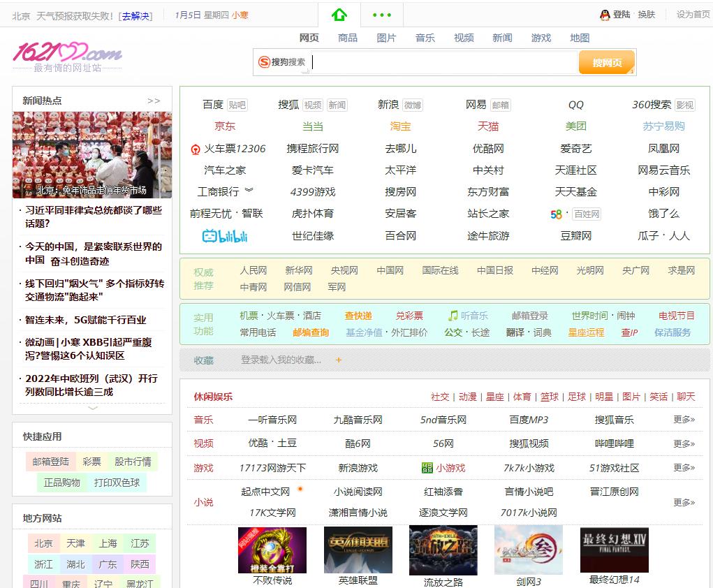The width and height of the screenshot is (713, 588).
Task: Open the 百姓网 tag beside 58
Action: click(586, 214)
